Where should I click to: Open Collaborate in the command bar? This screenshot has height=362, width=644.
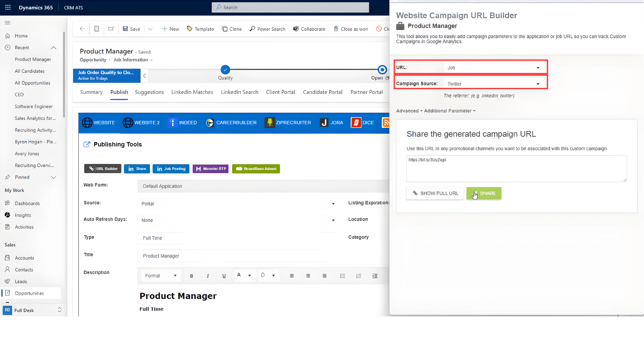coord(309,29)
